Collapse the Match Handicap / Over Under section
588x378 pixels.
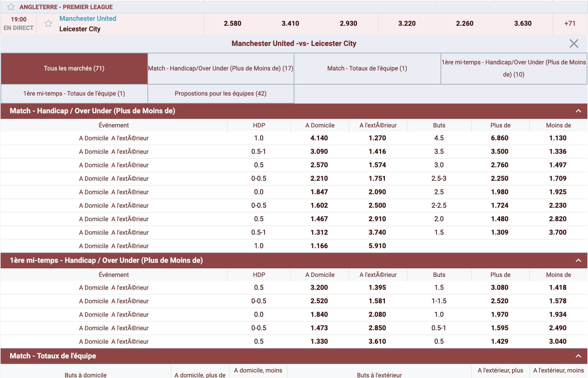pos(578,111)
